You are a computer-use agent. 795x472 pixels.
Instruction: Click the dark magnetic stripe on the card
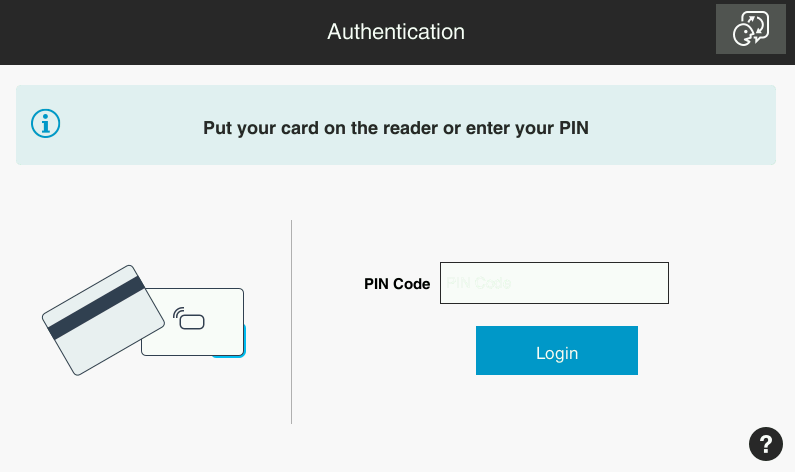[x=96, y=306]
